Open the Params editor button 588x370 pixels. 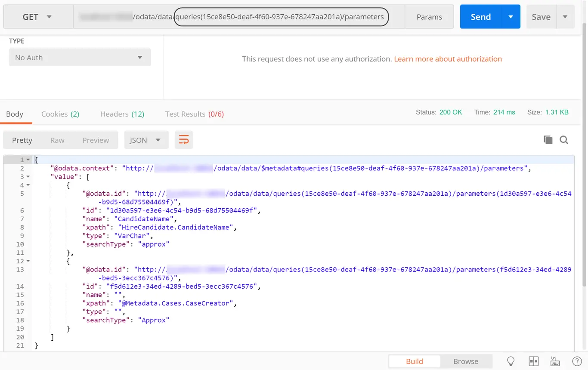pos(429,17)
